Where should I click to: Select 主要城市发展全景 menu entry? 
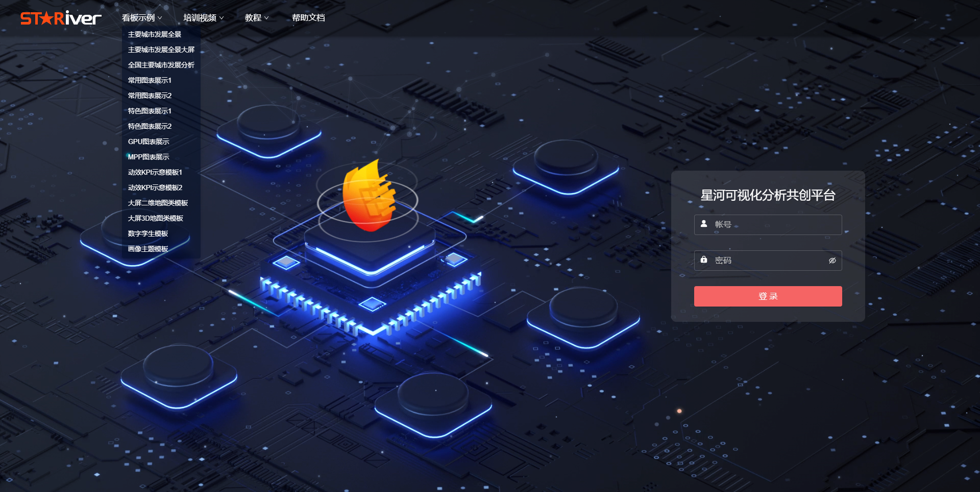coord(155,34)
